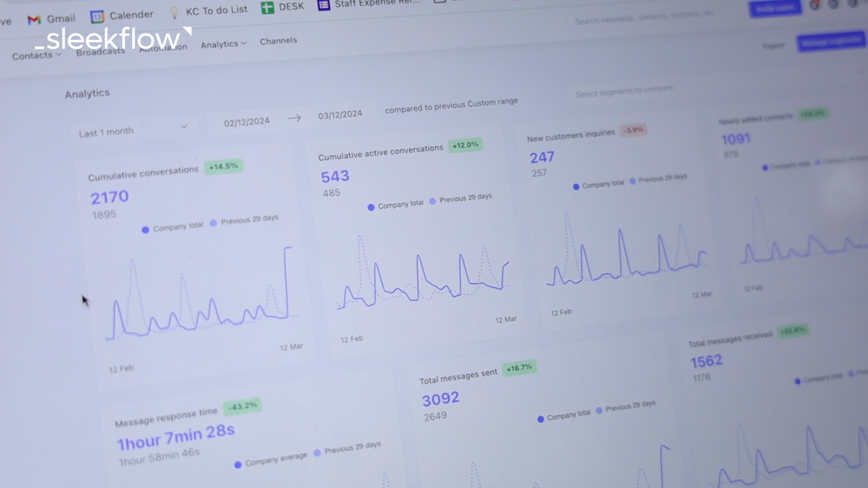Click the 2170 cumulative conversations value

coord(110,197)
